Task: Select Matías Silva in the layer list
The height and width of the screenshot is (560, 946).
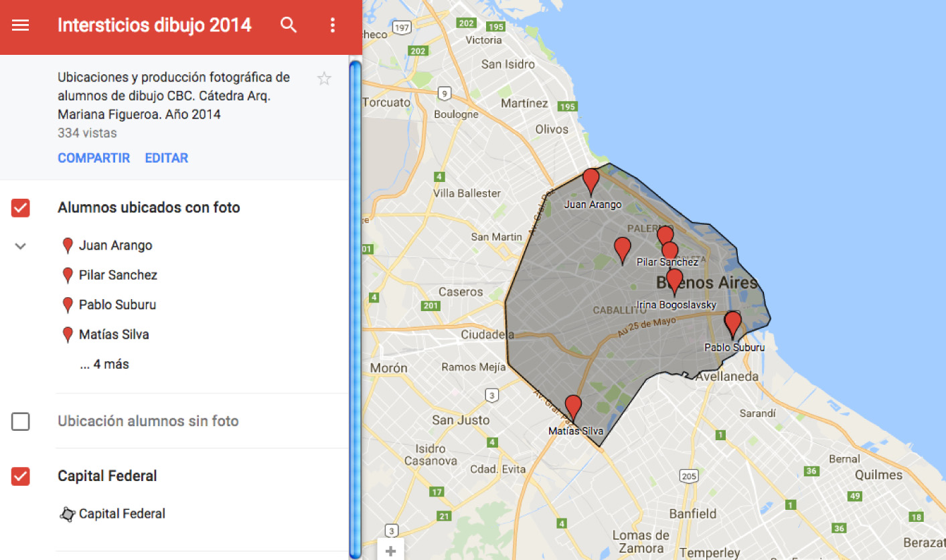Action: 114,335
